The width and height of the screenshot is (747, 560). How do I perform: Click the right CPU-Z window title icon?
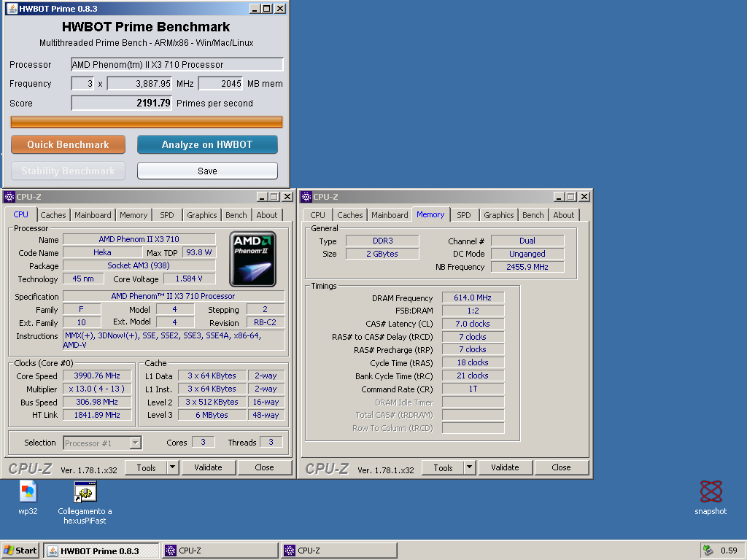(x=306, y=197)
